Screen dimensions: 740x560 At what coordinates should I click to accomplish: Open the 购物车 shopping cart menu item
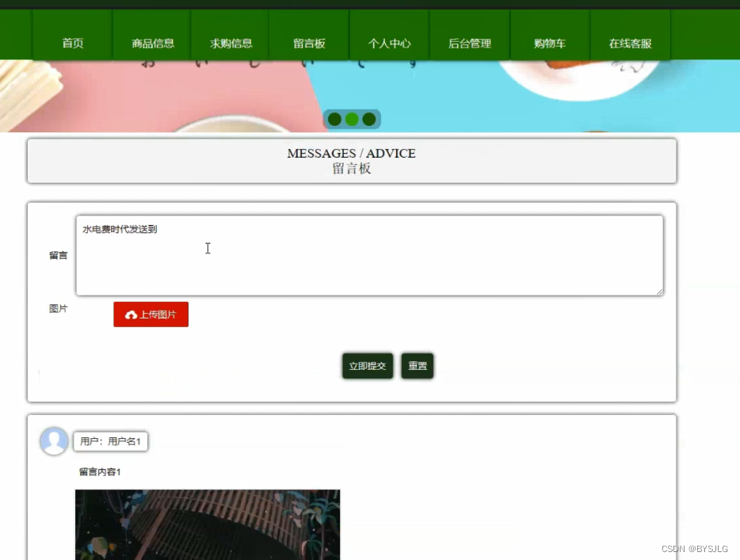(x=550, y=44)
